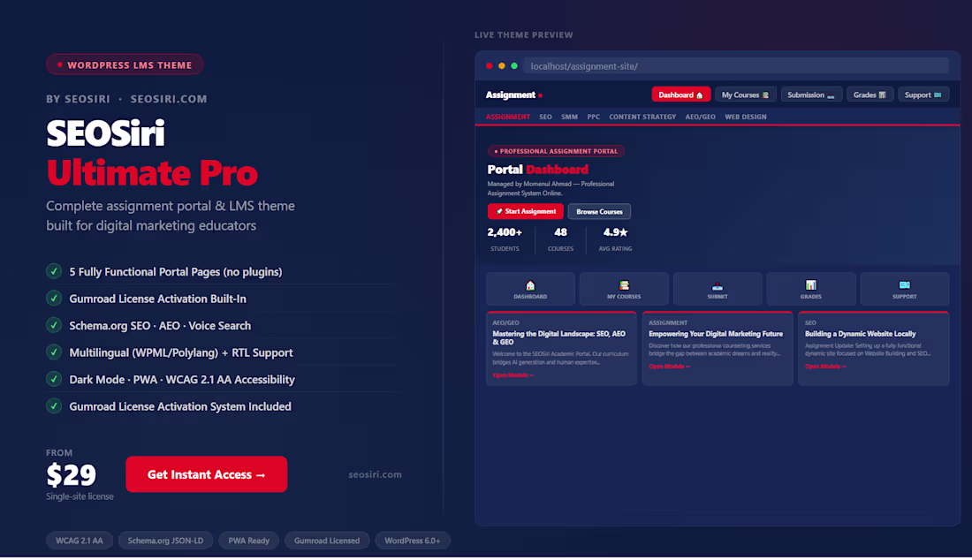The width and height of the screenshot is (972, 560).
Task: Click the BY SEOSIRI · SEOSIRI.COM byline
Action: click(x=126, y=99)
